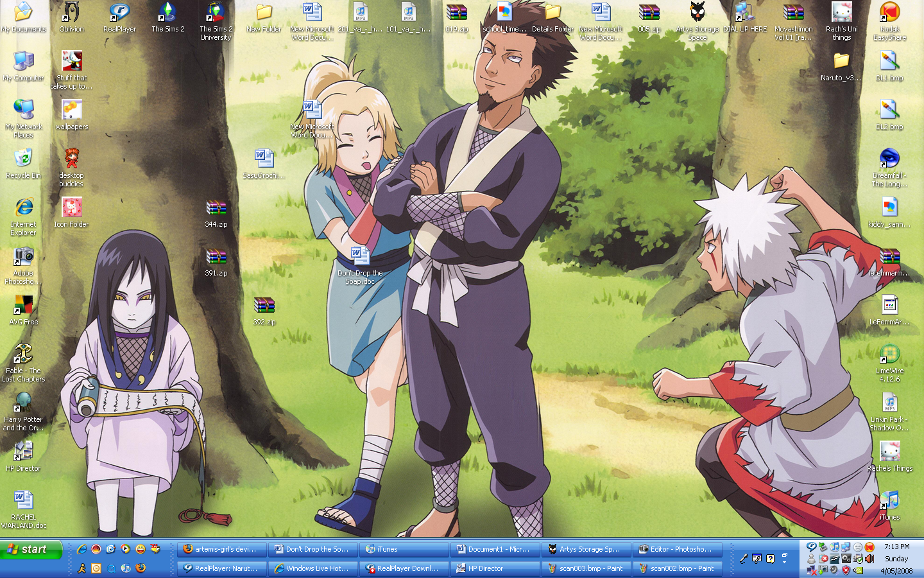The width and height of the screenshot is (924, 578).
Task: Open the Details Folder on desktop
Action: tap(552, 17)
